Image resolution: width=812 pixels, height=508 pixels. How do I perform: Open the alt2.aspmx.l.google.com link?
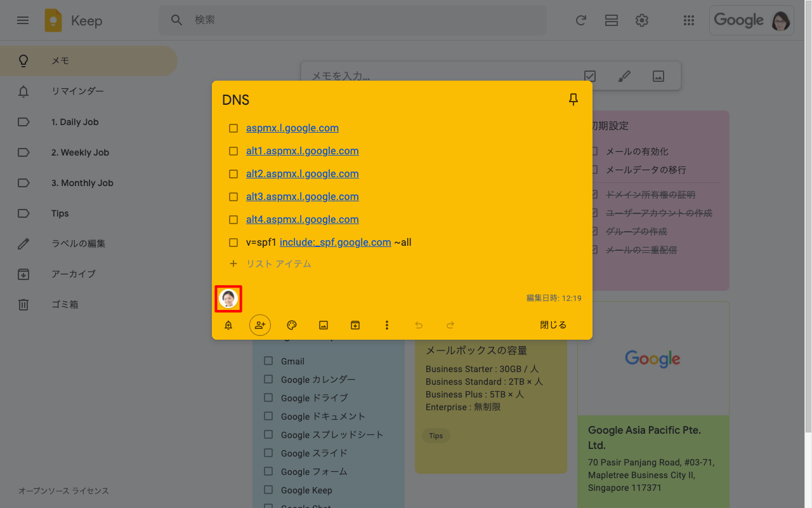[x=303, y=174]
